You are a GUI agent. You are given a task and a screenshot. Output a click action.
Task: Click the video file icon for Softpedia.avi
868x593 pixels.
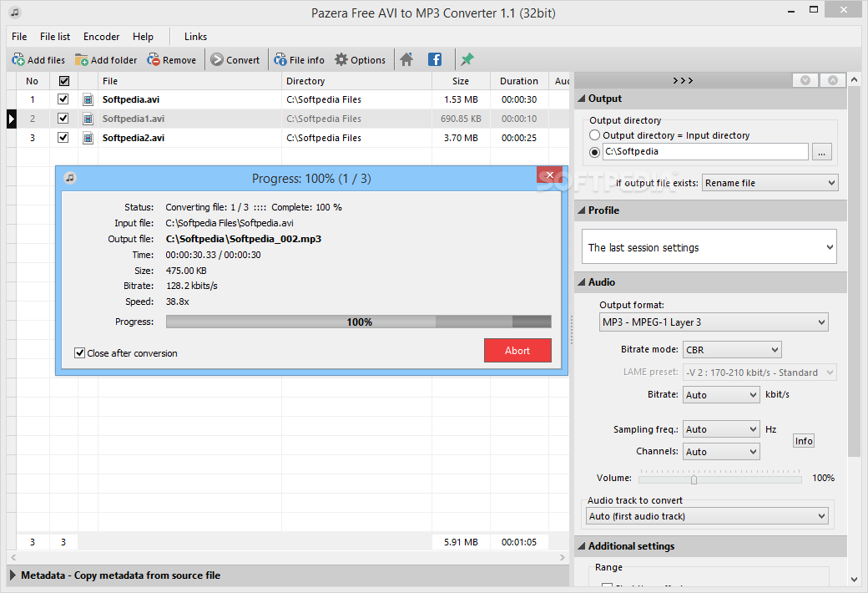(x=88, y=99)
